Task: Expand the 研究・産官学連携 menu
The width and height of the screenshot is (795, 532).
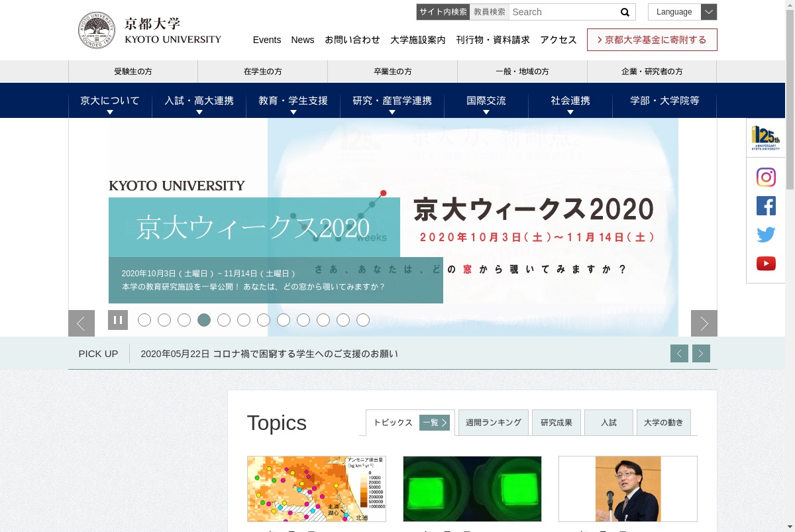Action: (392, 101)
